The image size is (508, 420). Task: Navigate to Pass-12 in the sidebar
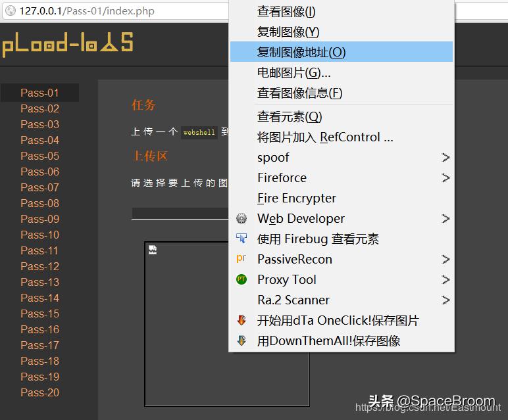click(x=39, y=266)
